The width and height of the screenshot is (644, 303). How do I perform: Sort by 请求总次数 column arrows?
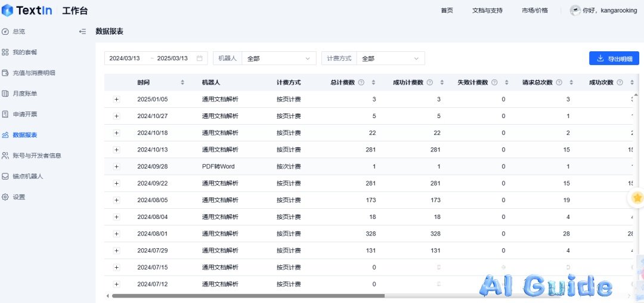(x=571, y=82)
